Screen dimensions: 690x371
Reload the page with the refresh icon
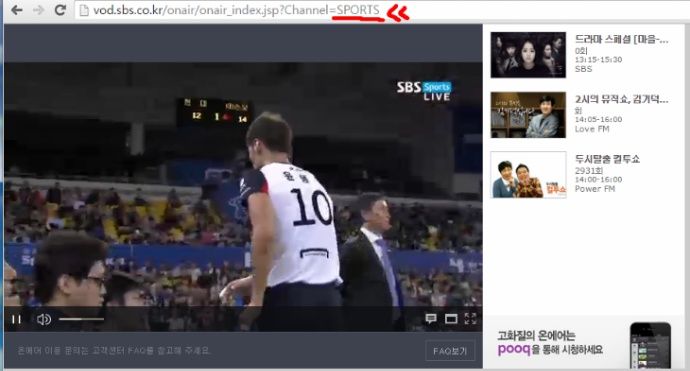[60, 10]
